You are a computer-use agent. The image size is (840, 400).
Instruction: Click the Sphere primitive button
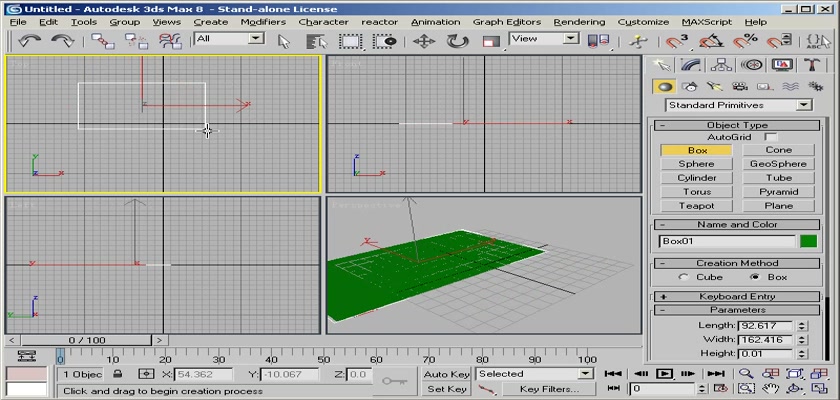[696, 164]
